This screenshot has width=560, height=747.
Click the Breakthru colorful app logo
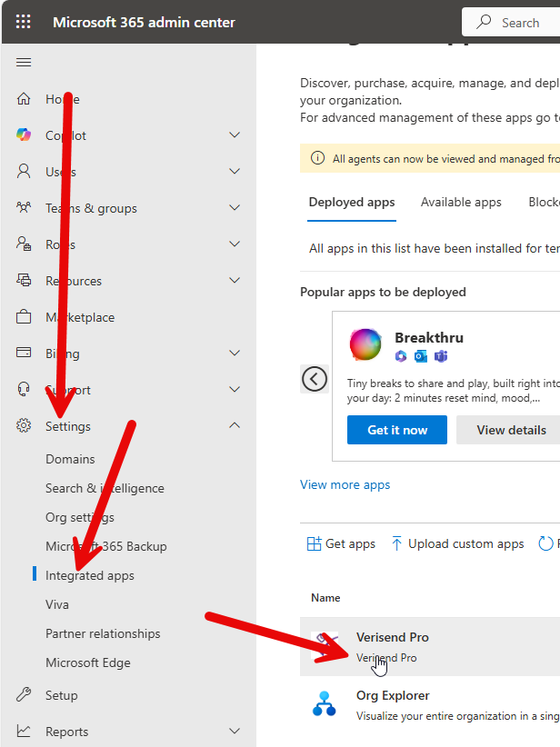click(x=365, y=344)
